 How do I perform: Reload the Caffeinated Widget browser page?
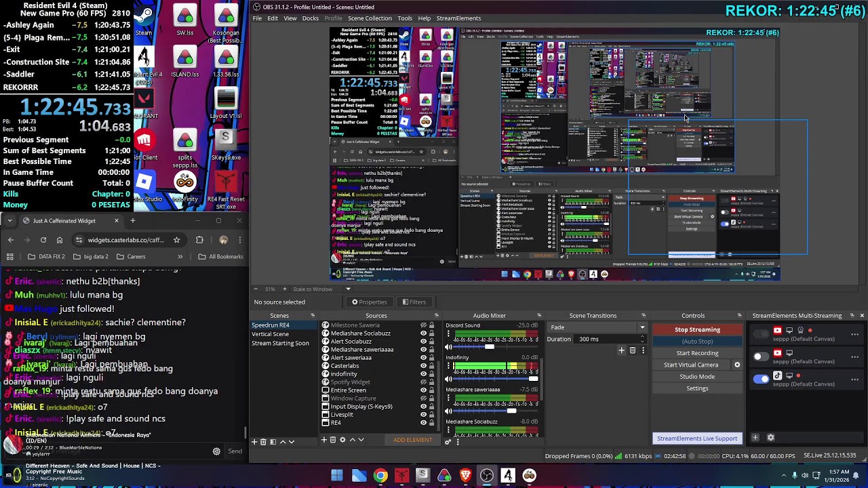(43, 240)
